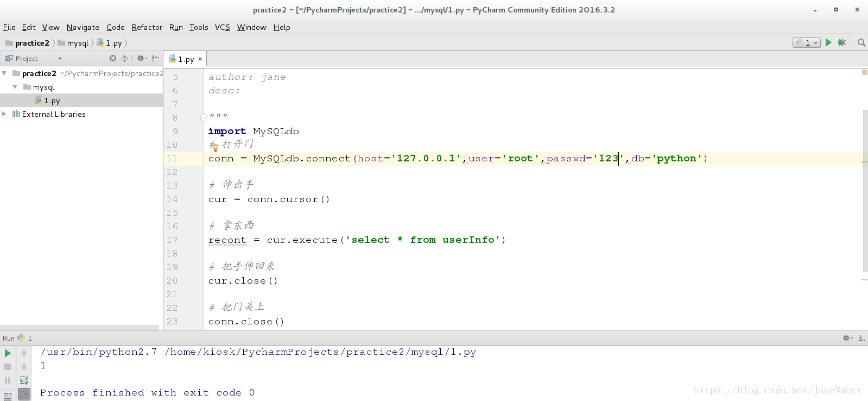Click the Restore Layout icon in Run panel

coord(8,396)
